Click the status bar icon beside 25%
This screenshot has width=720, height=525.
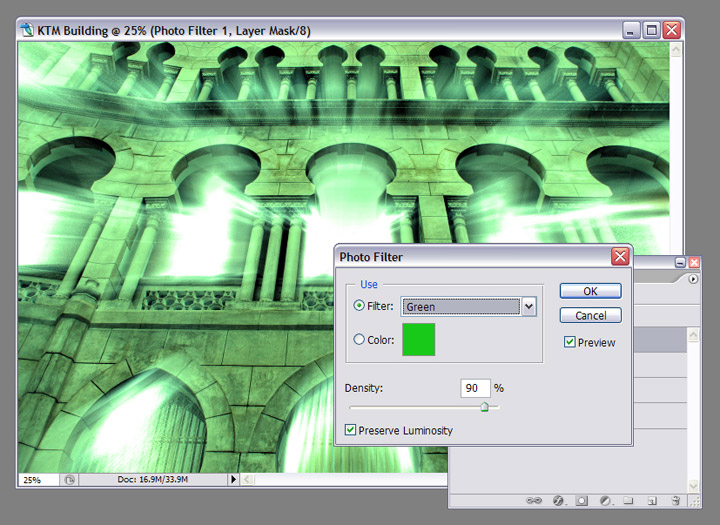(69, 480)
